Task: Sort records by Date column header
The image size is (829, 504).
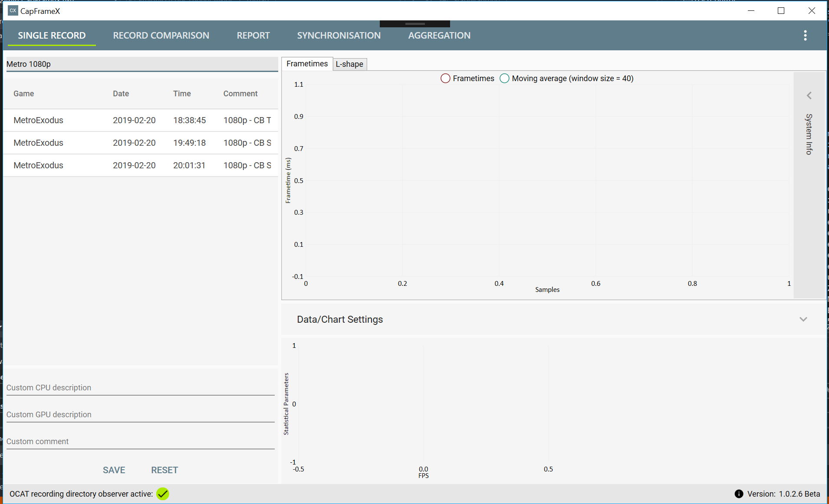Action: point(121,94)
